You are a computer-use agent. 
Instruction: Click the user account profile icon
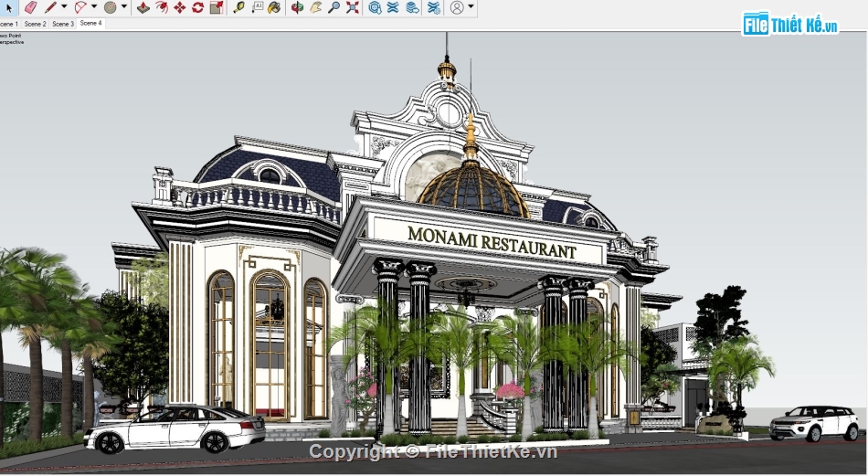click(x=457, y=7)
